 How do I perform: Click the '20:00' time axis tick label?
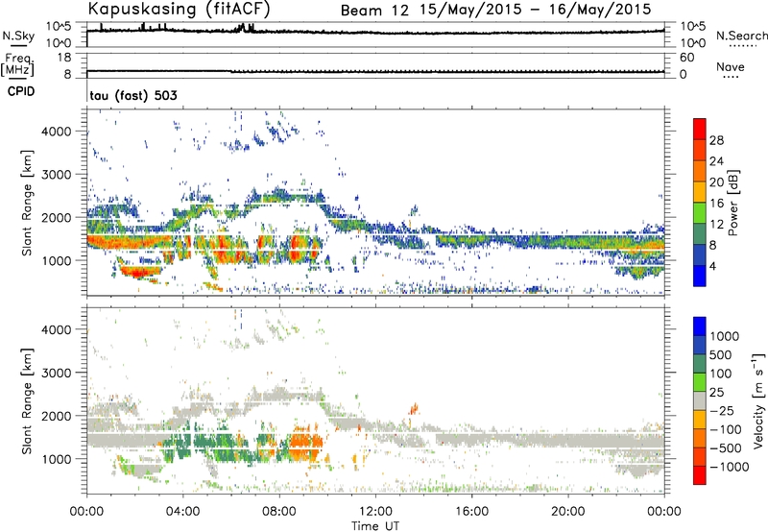[568, 512]
